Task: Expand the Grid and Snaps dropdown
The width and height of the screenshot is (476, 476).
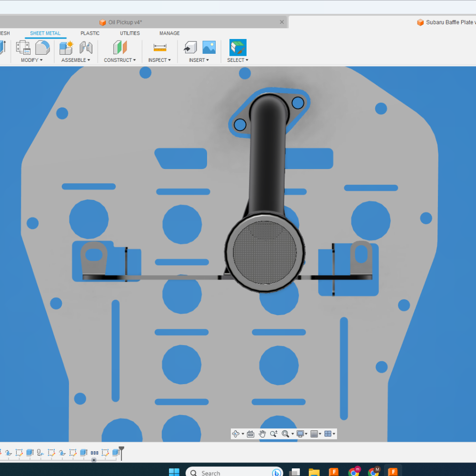Action: tap(315, 434)
